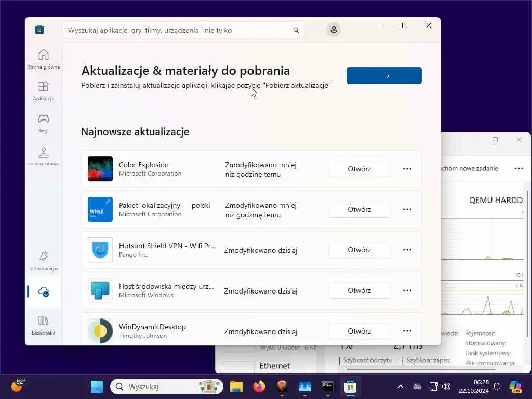This screenshot has width=532, height=399.
Task: Open Biblioteka in sidebar
Action: pyautogui.click(x=44, y=325)
